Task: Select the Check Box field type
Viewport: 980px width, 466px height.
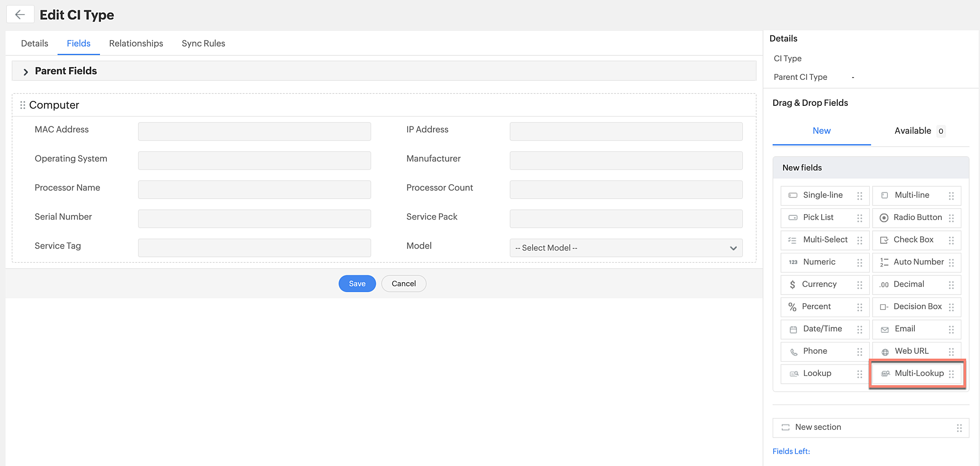Action: click(884, 240)
